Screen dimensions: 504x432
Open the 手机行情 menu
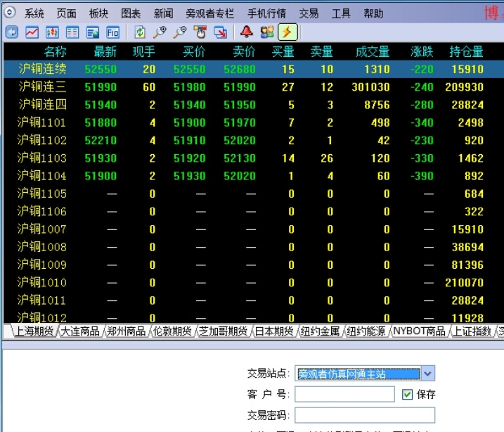click(267, 13)
